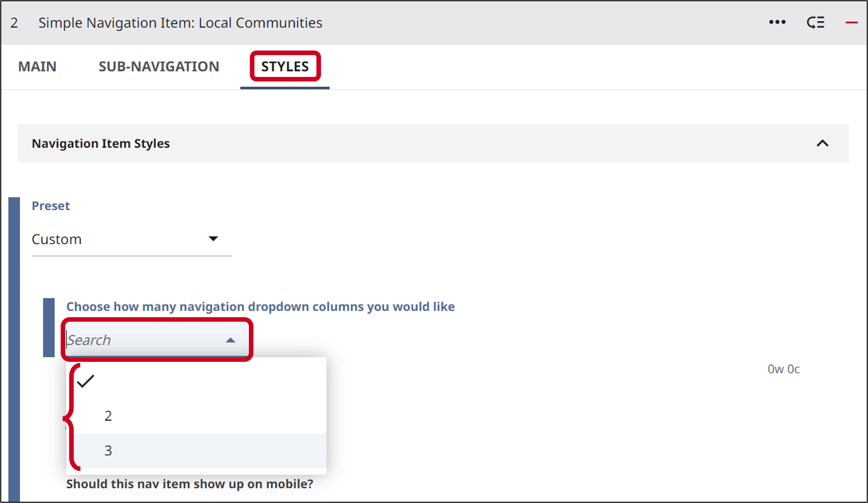Viewport: 868px width, 503px height.
Task: Click the item number 2 in header
Action: pos(14,23)
